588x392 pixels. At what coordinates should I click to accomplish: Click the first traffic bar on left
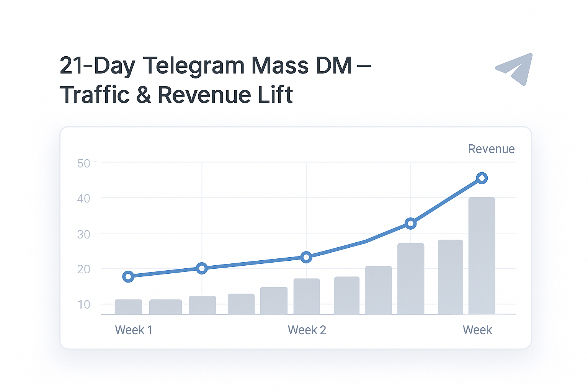(128, 307)
